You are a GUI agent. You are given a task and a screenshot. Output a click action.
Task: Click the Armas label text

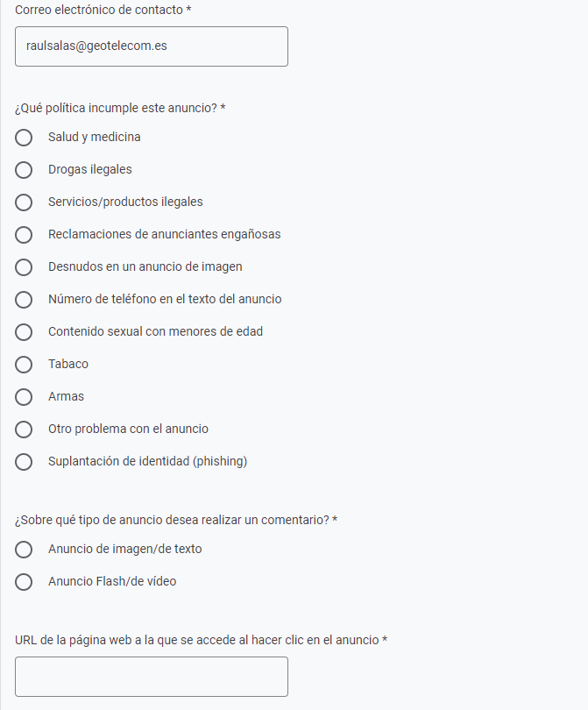66,397
